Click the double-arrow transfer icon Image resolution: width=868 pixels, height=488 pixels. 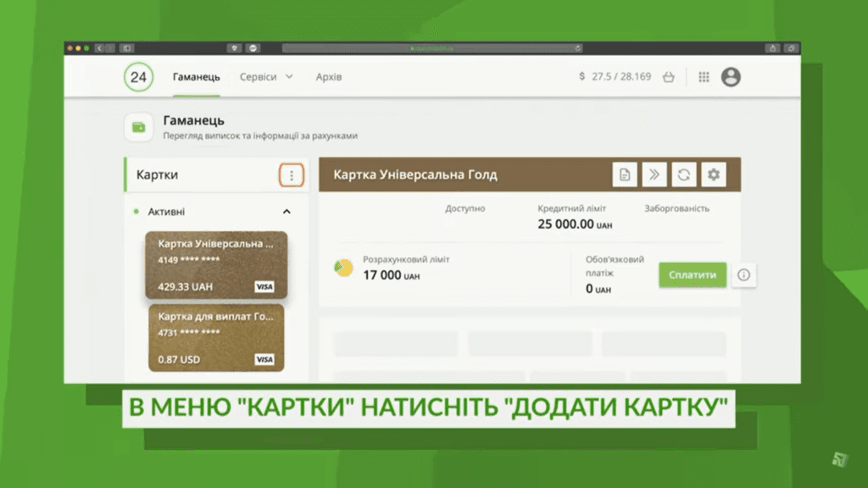pyautogui.click(x=654, y=175)
